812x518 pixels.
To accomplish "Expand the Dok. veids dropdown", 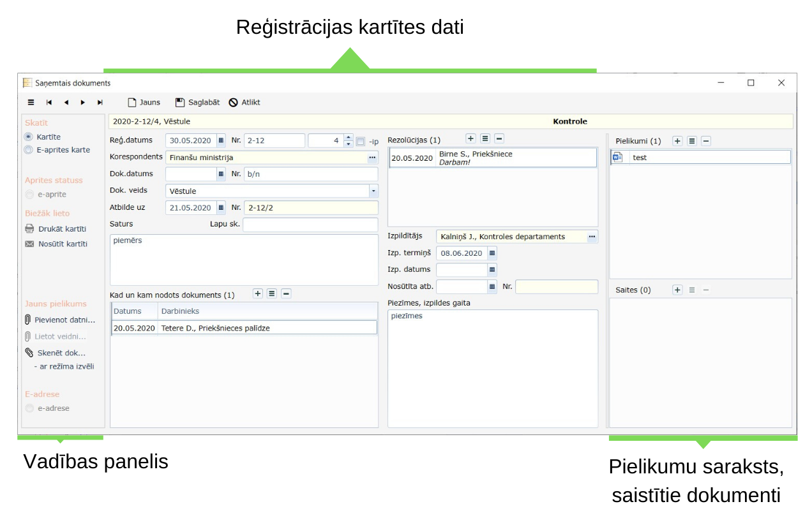I will (373, 191).
